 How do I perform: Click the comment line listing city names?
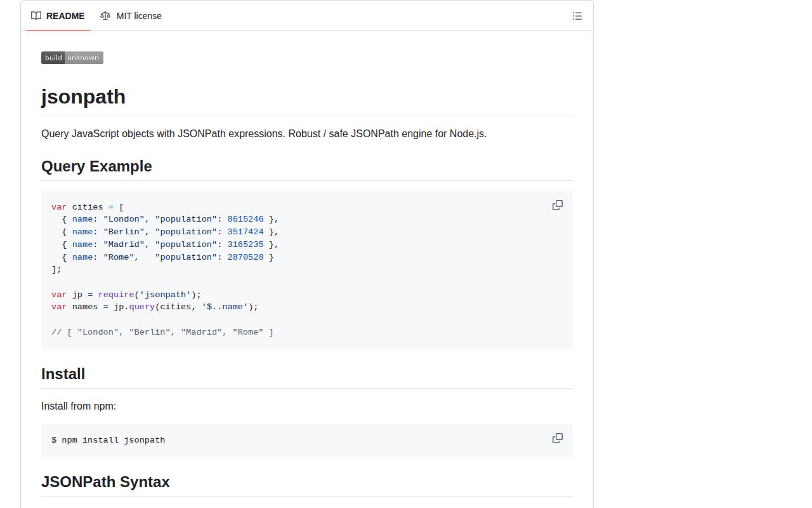click(x=162, y=332)
